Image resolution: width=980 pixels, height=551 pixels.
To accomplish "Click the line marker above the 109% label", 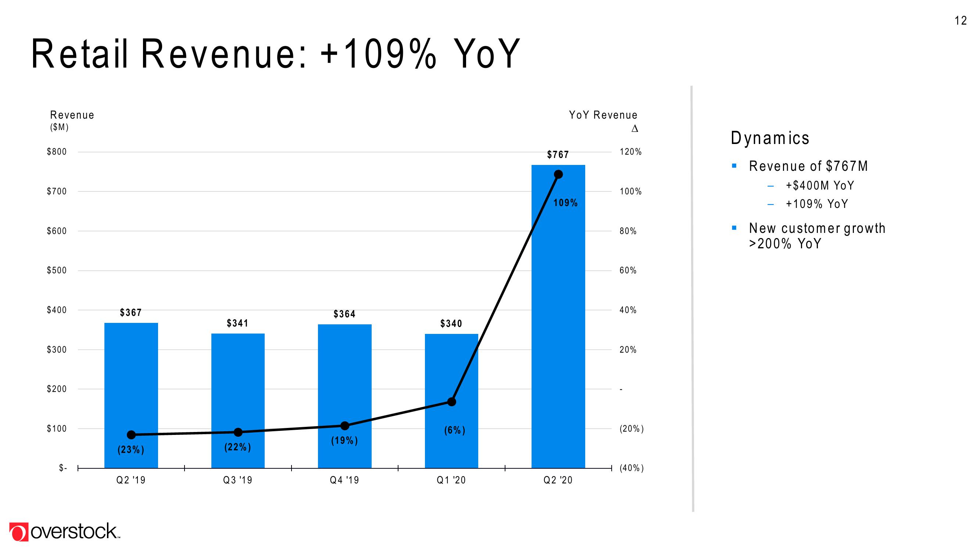I will (x=558, y=174).
